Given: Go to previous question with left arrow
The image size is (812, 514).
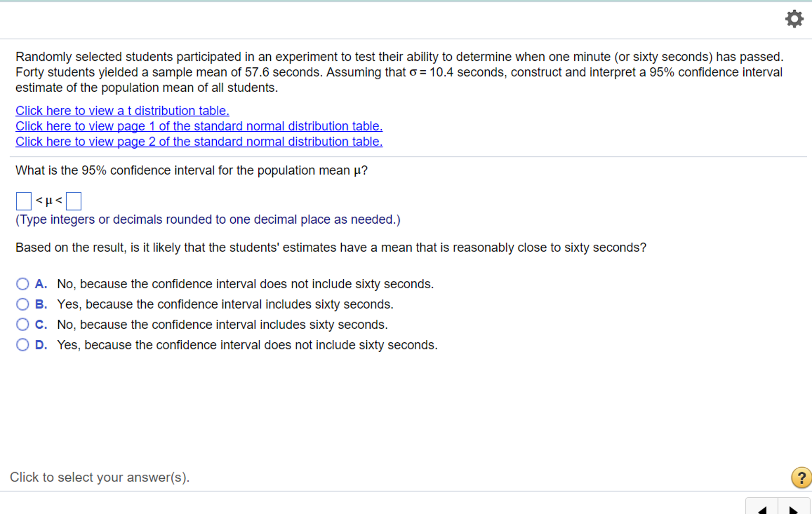Looking at the screenshot, I should [762, 509].
